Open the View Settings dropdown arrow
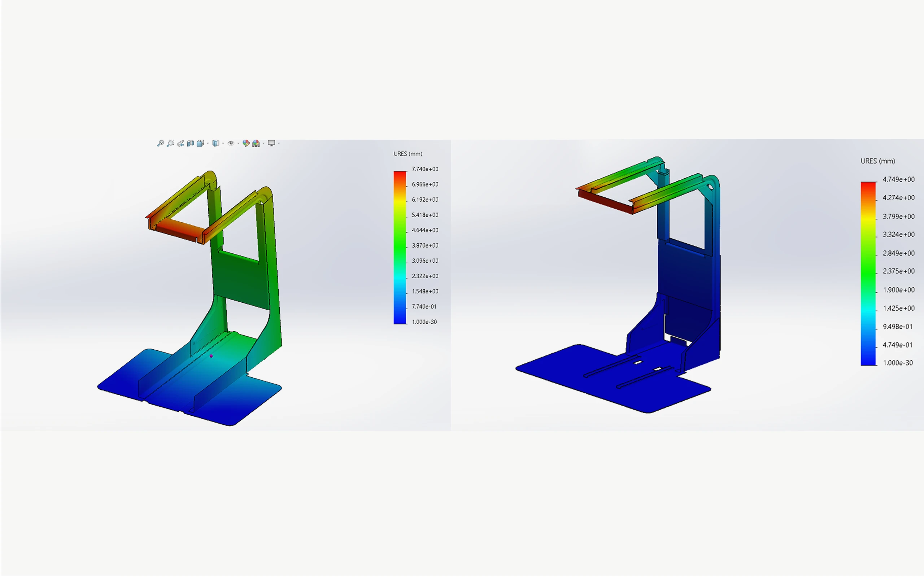This screenshot has width=924, height=577. tap(279, 144)
